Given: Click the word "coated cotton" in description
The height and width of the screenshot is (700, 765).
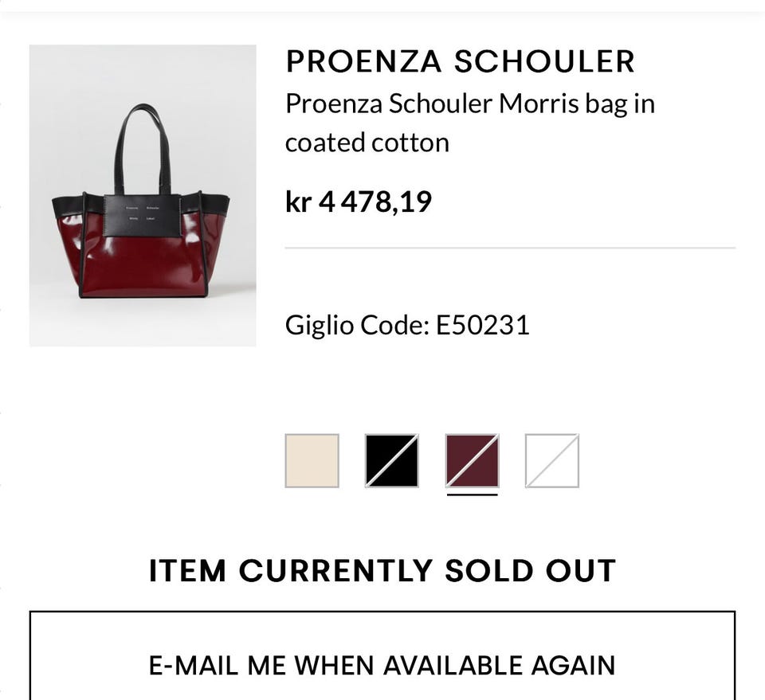Looking at the screenshot, I should click(367, 143).
